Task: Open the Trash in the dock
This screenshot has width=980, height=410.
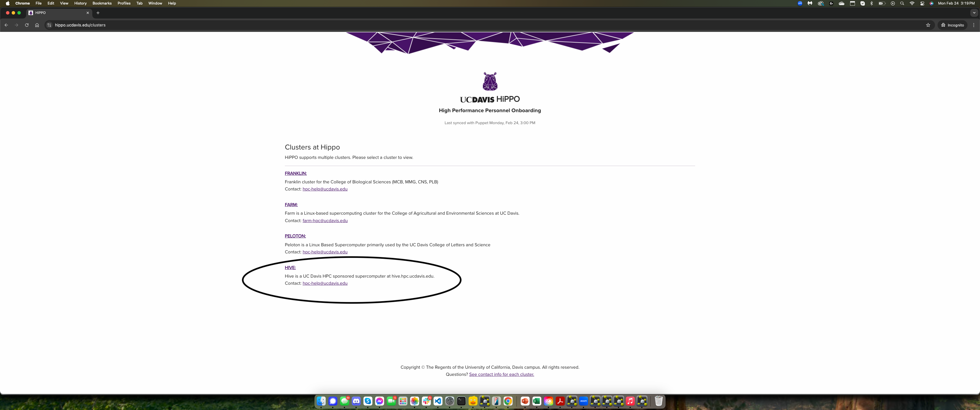Action: tap(659, 401)
